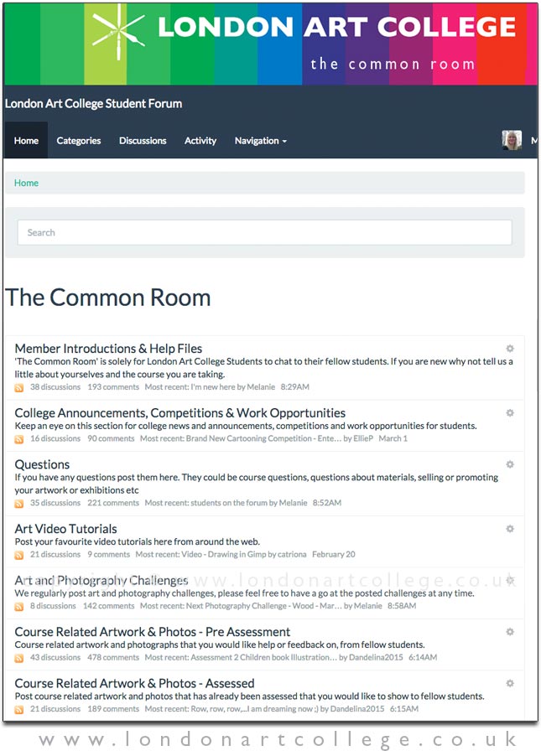Click RSS feed icon for Pre Assessment
Viewport: 541px width, 756px height.
coord(18,658)
